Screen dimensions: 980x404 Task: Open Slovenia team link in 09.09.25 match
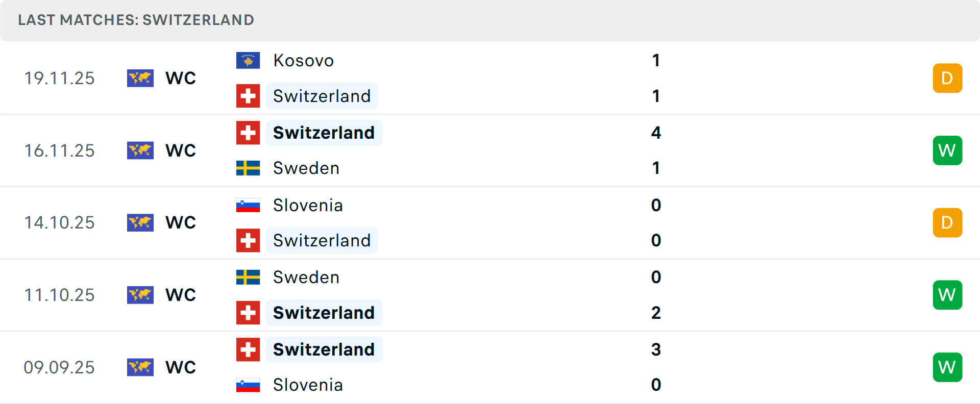[308, 385]
